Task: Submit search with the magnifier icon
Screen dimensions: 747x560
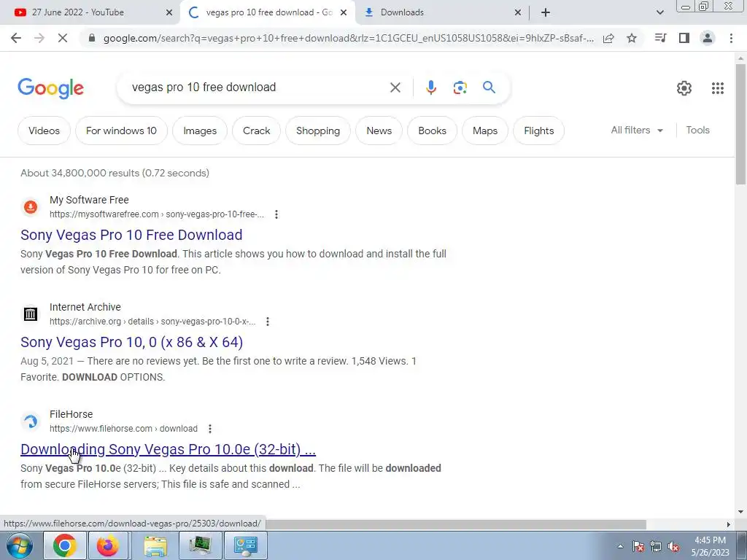Action: 489,87
